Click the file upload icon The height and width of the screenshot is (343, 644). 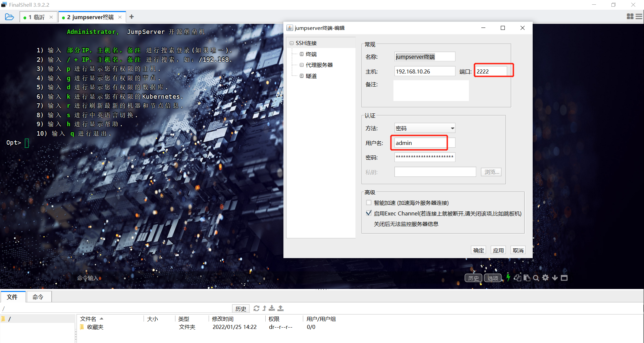click(281, 308)
